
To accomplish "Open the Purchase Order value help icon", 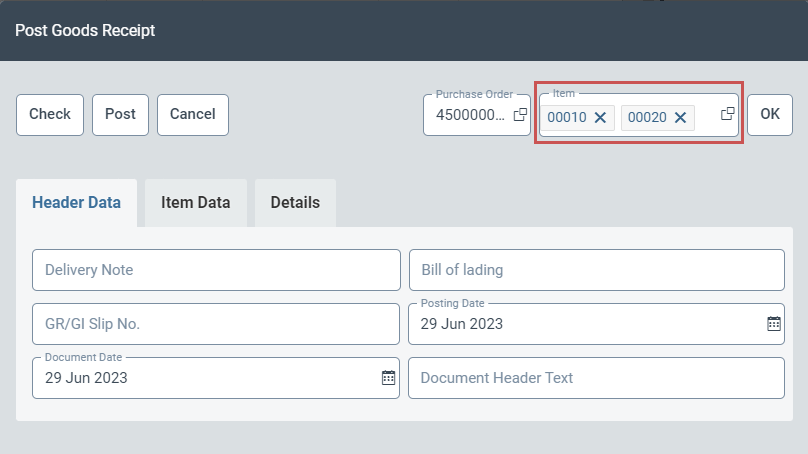I will pos(520,115).
